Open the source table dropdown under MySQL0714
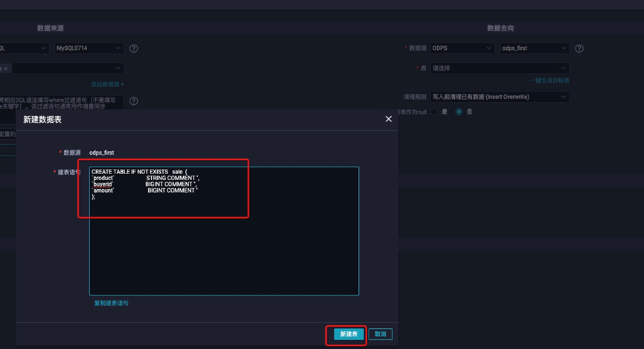 tap(62, 68)
